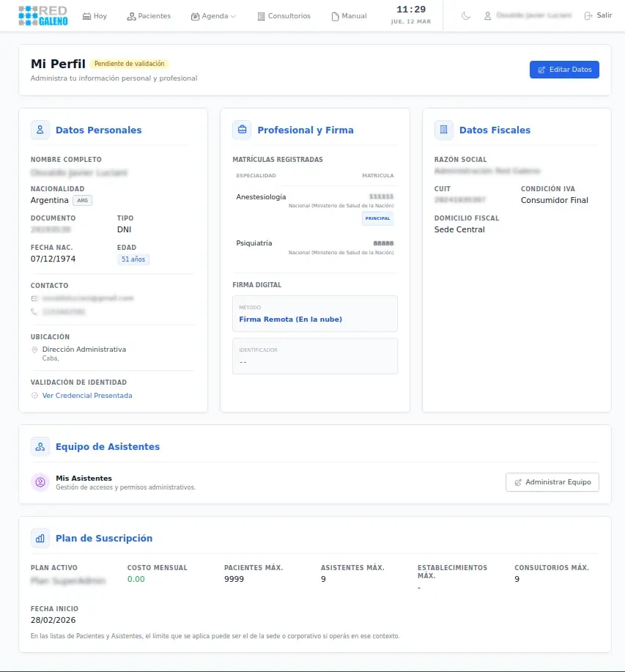This screenshot has width=625, height=672.
Task: Click the Administrar Equipo button
Action: click(552, 482)
